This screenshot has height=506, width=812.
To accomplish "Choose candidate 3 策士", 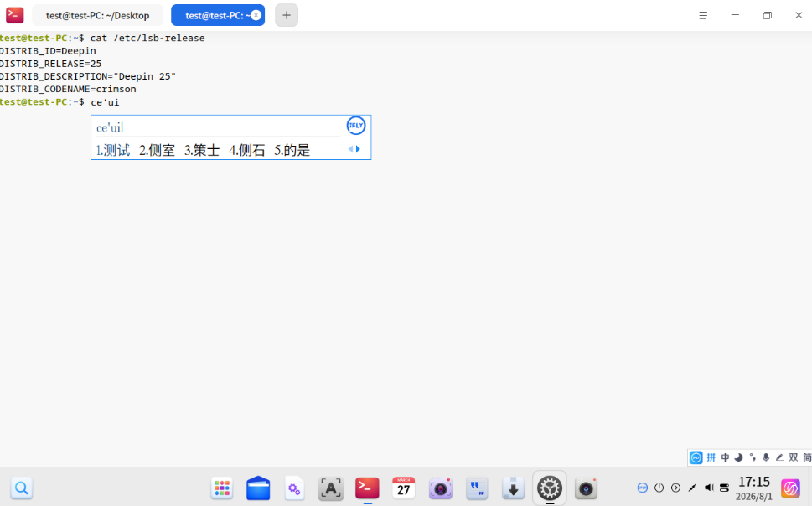I will [x=202, y=150].
